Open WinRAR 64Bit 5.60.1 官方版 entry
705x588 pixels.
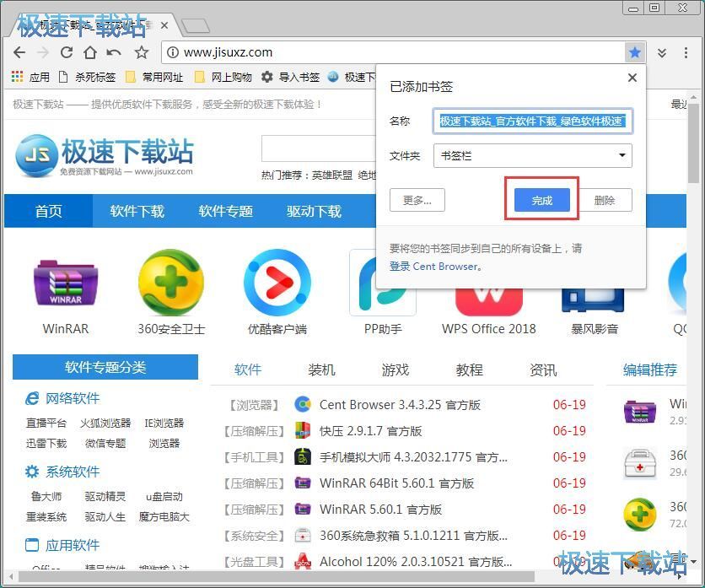point(396,483)
